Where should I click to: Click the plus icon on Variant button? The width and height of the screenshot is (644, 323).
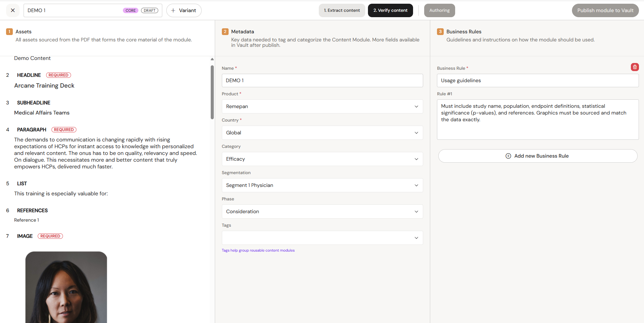point(173,10)
